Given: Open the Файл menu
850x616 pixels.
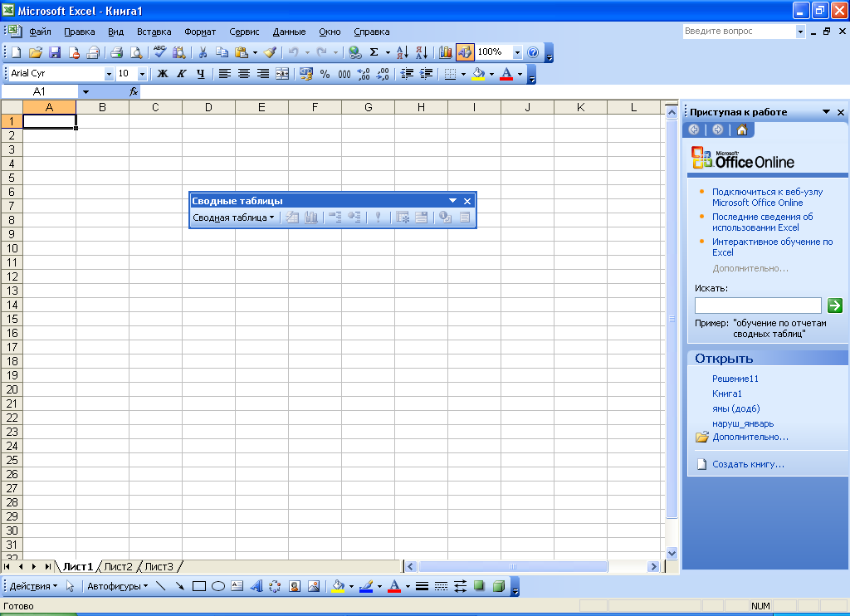Looking at the screenshot, I should click(40, 32).
